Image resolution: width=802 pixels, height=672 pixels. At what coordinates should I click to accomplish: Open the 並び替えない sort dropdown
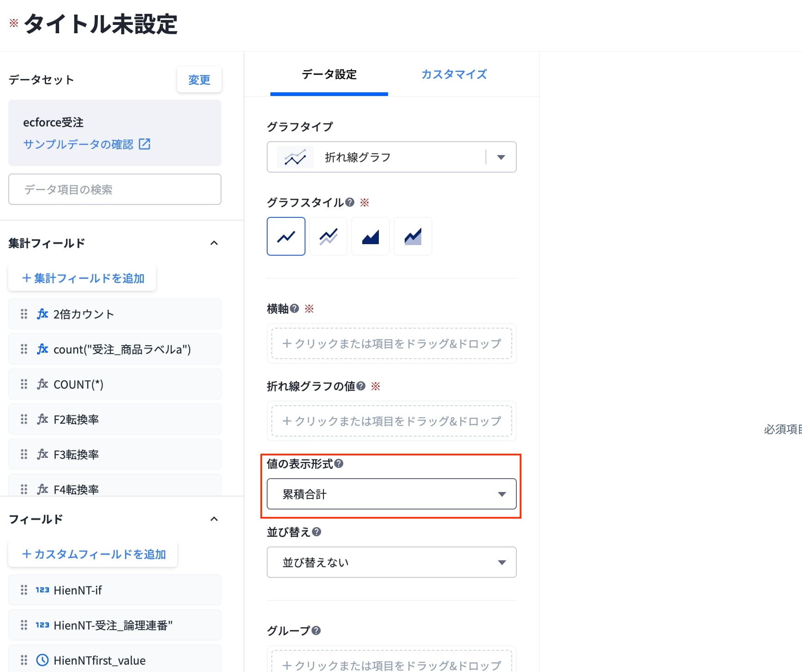391,562
